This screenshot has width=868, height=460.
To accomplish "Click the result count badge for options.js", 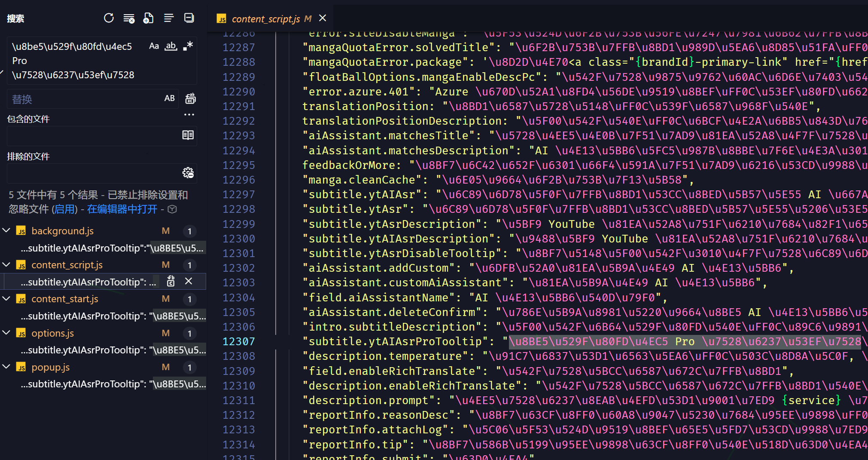I will 189,334.
